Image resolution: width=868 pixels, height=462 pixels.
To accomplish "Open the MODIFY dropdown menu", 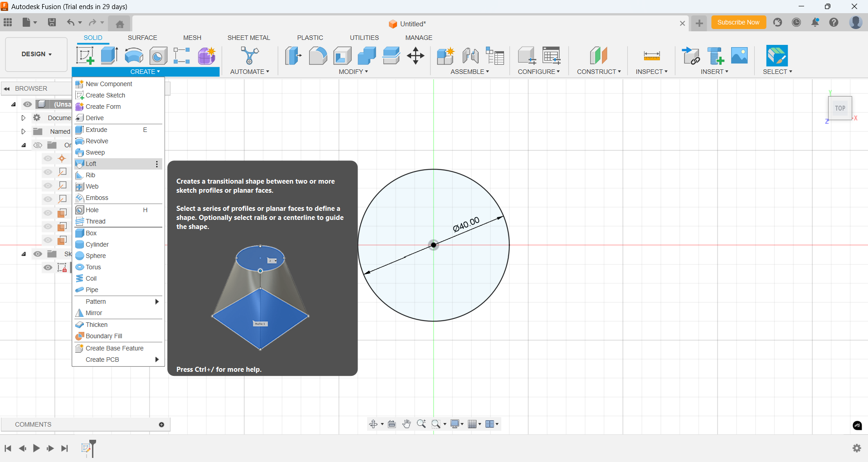I will point(353,72).
